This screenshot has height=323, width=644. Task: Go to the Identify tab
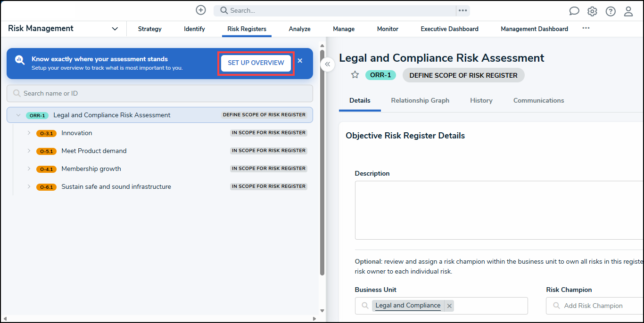click(x=194, y=29)
